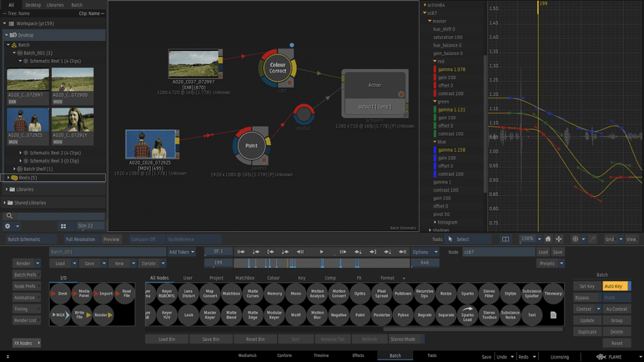Viewport: 644px width, 362px height.
Task: Select the A020_C…07291Y clip thumbnail
Action: point(73,119)
